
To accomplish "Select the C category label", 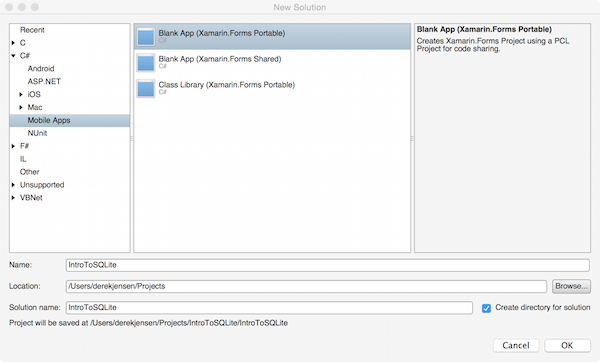I will (x=23, y=43).
